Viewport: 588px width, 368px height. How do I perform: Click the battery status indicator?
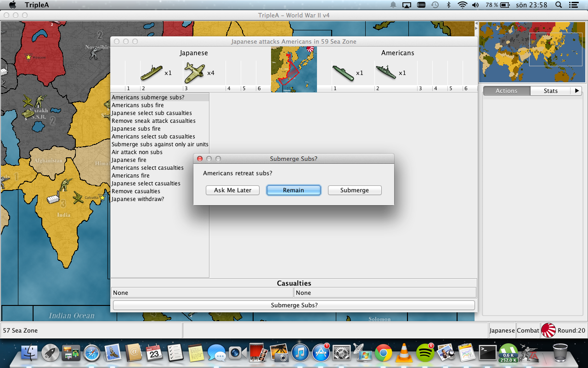[x=498, y=5]
